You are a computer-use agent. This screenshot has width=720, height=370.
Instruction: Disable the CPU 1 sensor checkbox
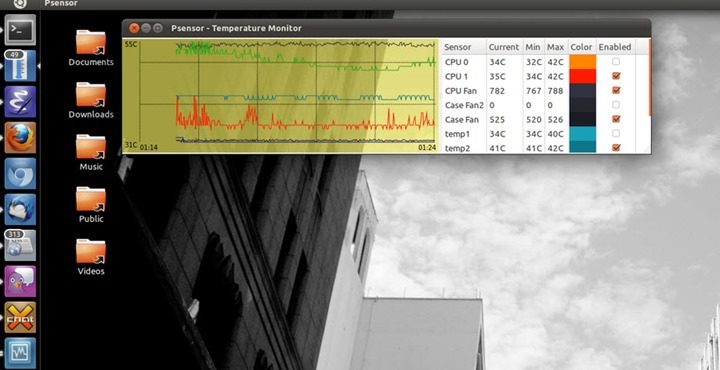616,76
